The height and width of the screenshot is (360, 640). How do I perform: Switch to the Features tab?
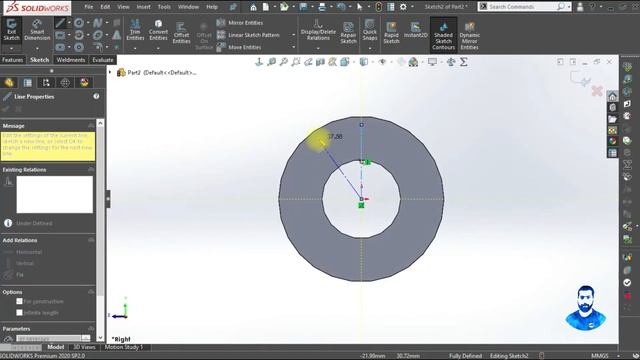(13, 60)
